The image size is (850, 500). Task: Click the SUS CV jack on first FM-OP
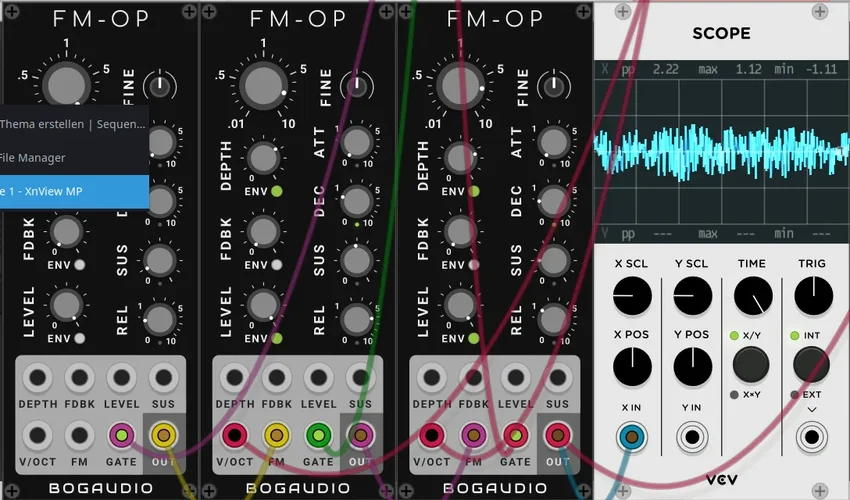(164, 377)
